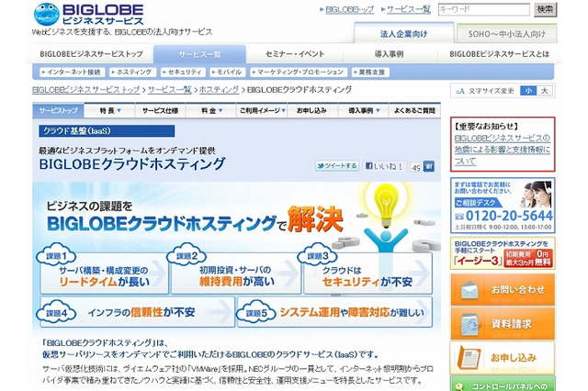Screen dimensions: 588x391
Task: Open BIGLOBEビジネスサービストップ main menu
Action: pos(91,54)
